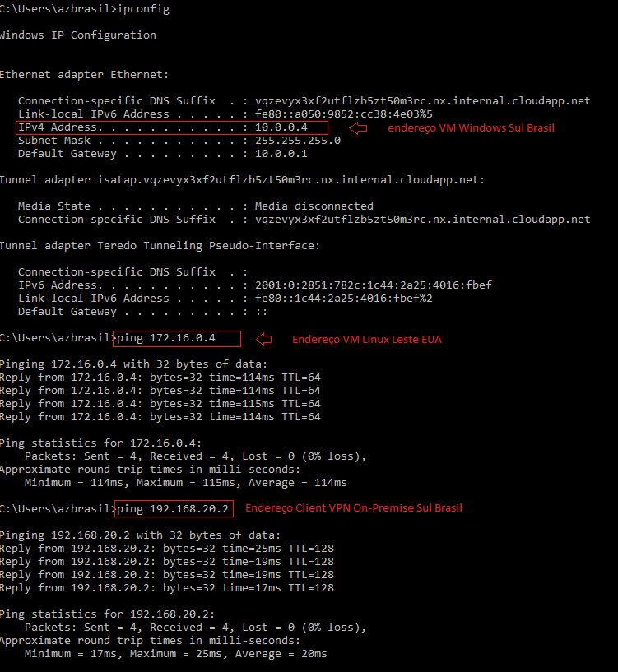Click the Ethernet DNS suffix cloudapp.net value
The height and width of the screenshot is (672, 618).
click(x=422, y=101)
